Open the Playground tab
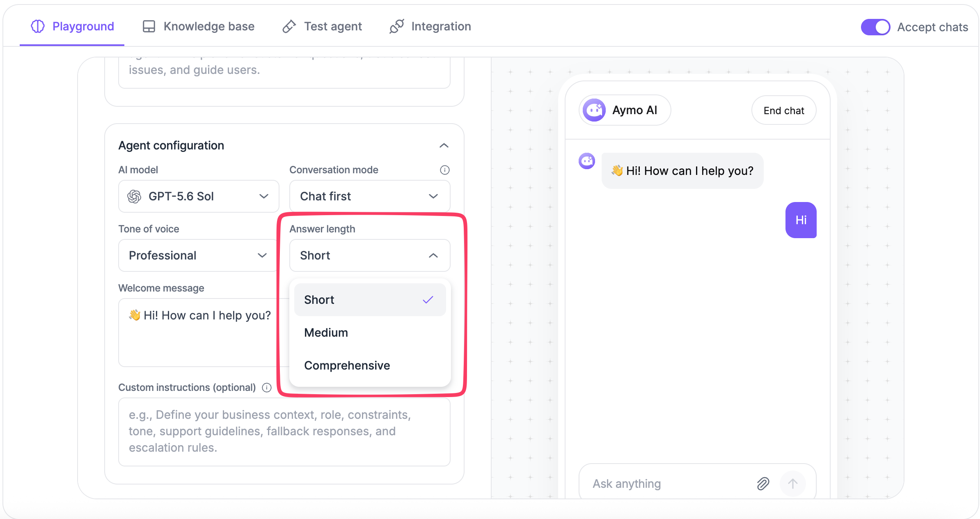The height and width of the screenshot is (519, 980). tap(72, 26)
